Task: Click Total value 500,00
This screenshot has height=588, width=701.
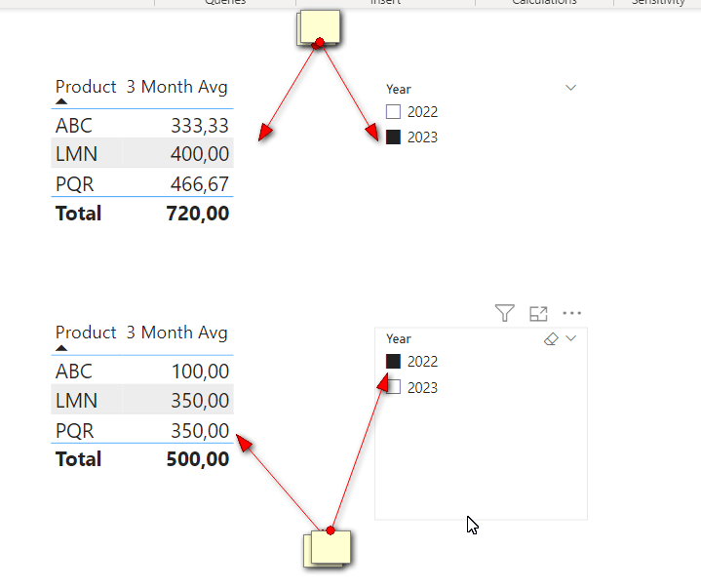Action: click(198, 459)
